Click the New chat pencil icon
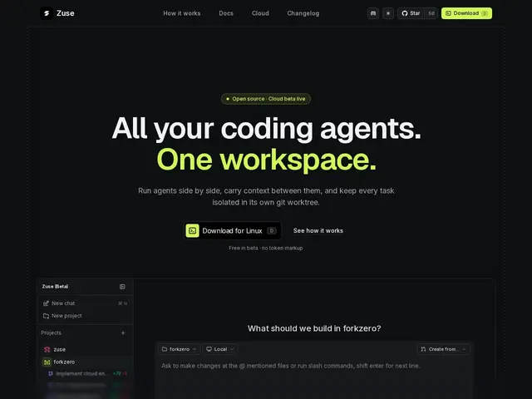Image resolution: width=532 pixels, height=399 pixels. (47, 303)
